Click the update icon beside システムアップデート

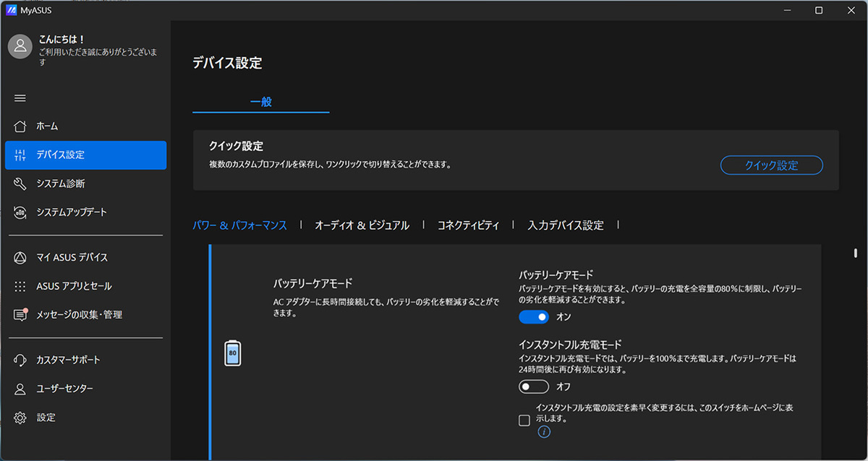point(20,212)
